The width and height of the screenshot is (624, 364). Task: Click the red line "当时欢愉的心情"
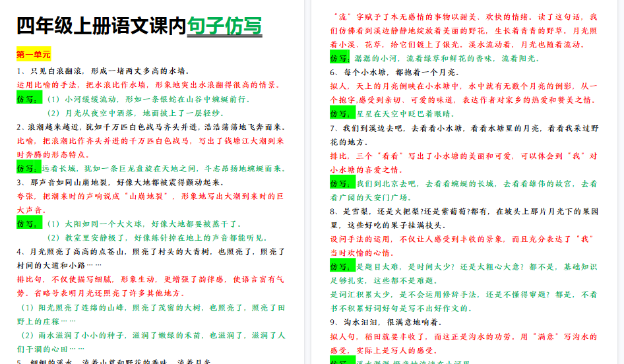tap(362, 253)
